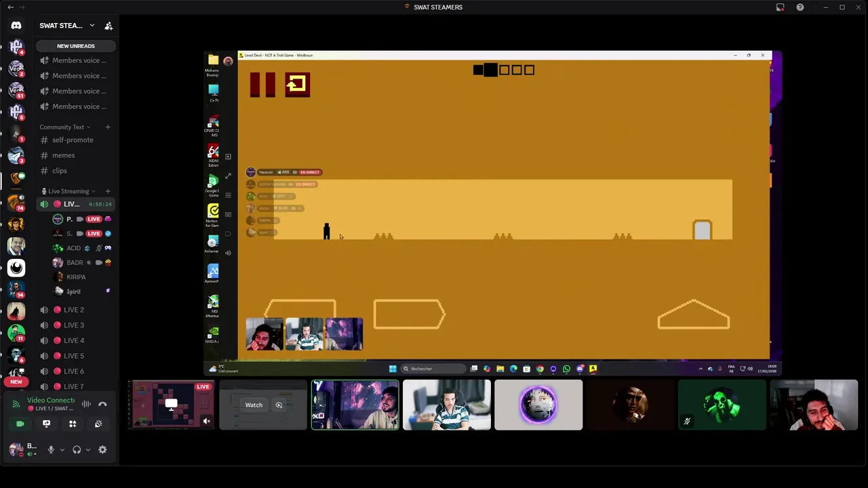Open Discord direct messages home icon
Screen dimensions: 868x488
(16, 26)
